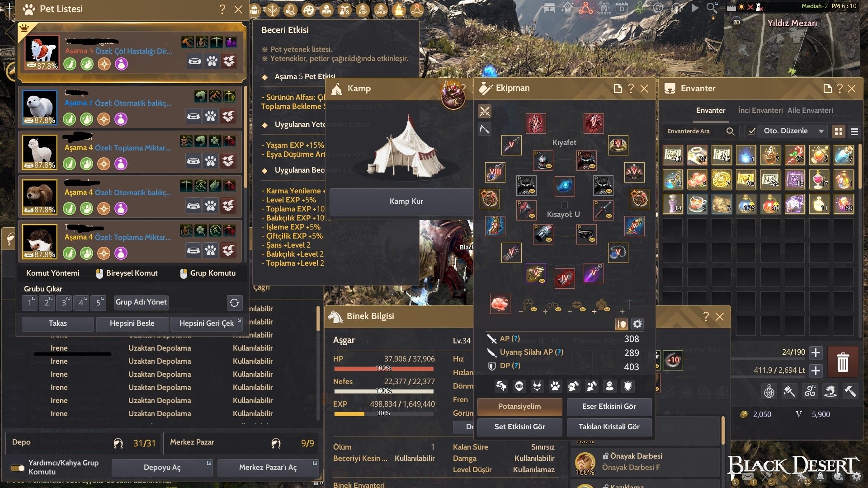The width and height of the screenshot is (868, 488).
Task: Click Set Etkisini Gör button
Action: (519, 427)
